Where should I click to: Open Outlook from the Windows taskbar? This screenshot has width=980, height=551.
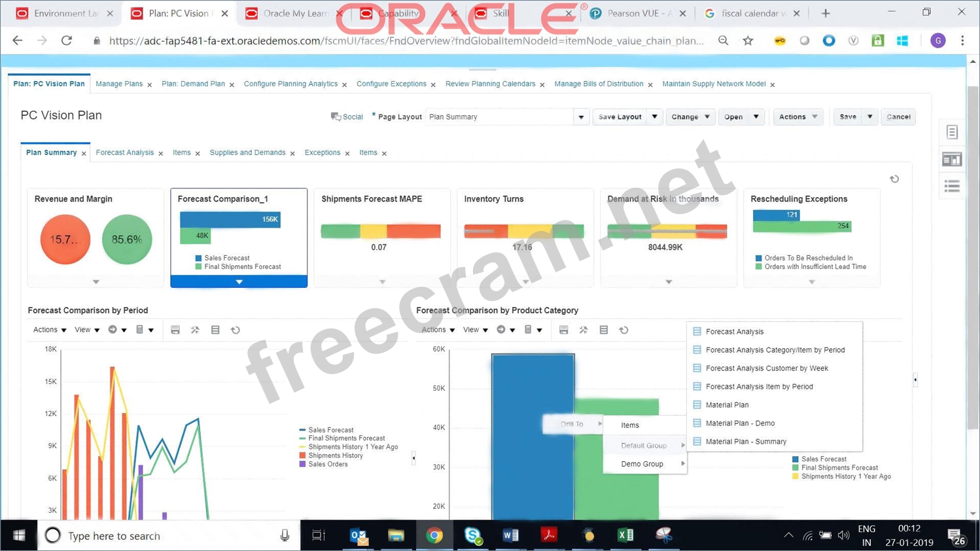point(359,535)
